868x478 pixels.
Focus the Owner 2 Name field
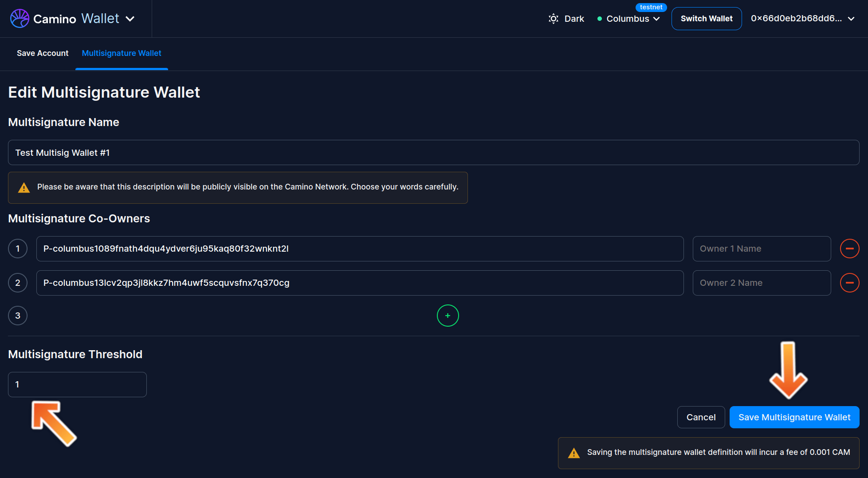click(762, 283)
